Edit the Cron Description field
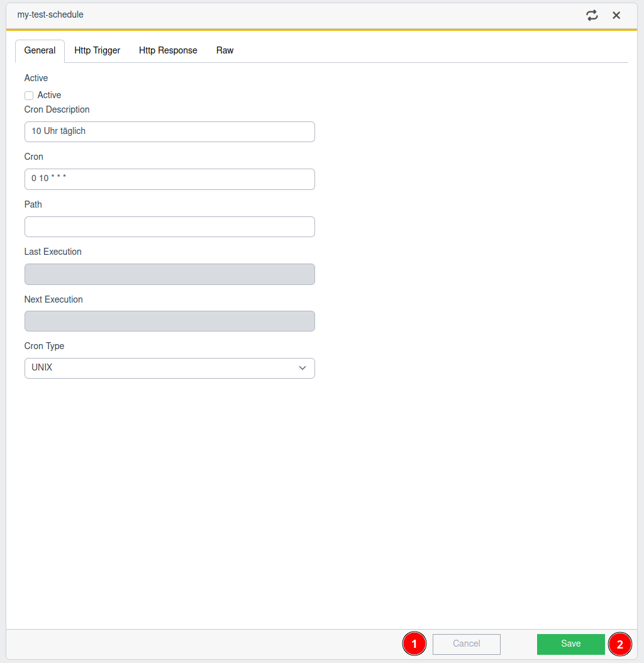Screen dimensions: 644x663 pyautogui.click(x=170, y=131)
